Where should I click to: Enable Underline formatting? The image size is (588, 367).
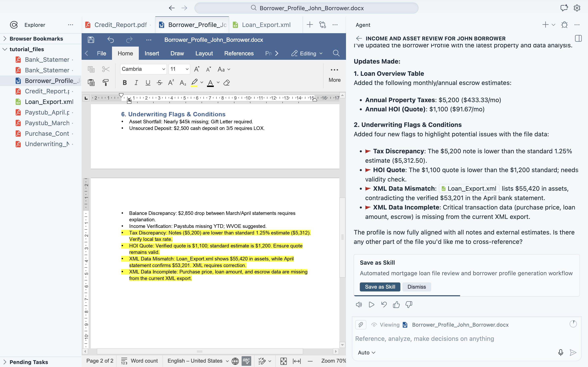click(x=148, y=83)
